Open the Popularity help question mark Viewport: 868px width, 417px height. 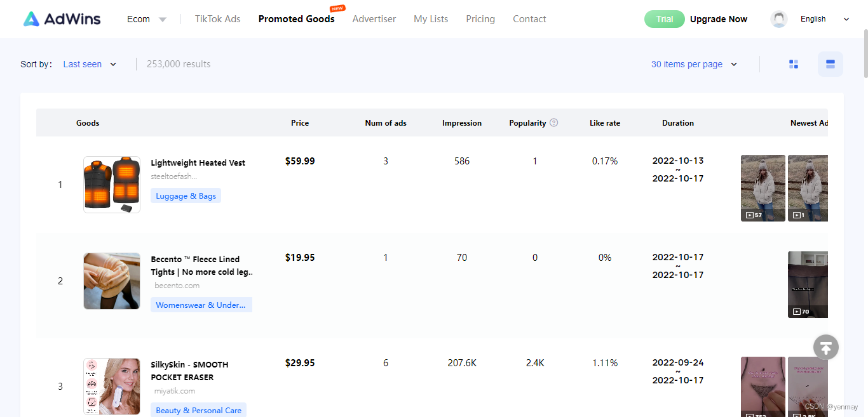coord(553,123)
